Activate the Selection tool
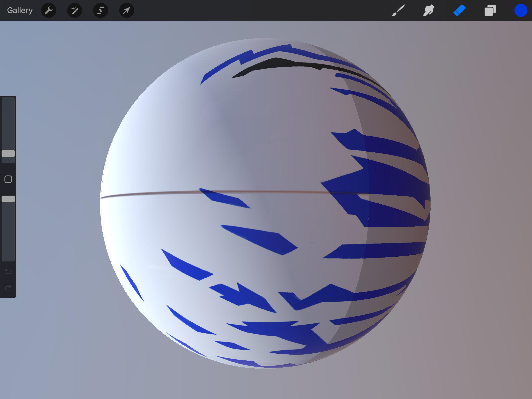Viewport: 532px width, 399px height. (100, 10)
